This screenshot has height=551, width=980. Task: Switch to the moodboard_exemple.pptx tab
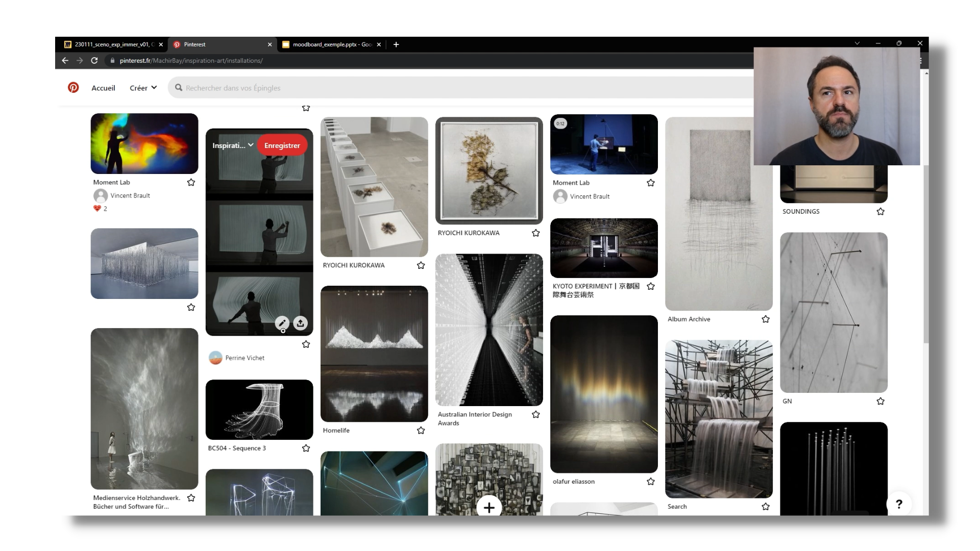click(331, 44)
